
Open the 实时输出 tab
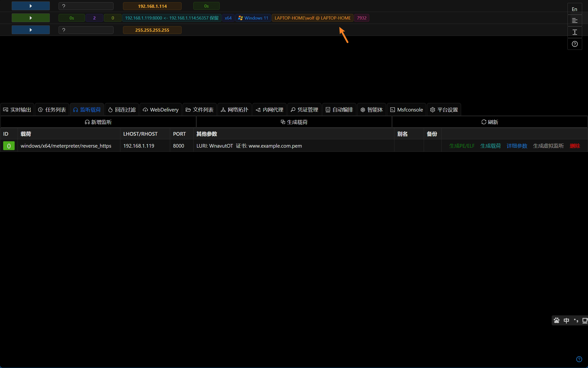[17, 110]
